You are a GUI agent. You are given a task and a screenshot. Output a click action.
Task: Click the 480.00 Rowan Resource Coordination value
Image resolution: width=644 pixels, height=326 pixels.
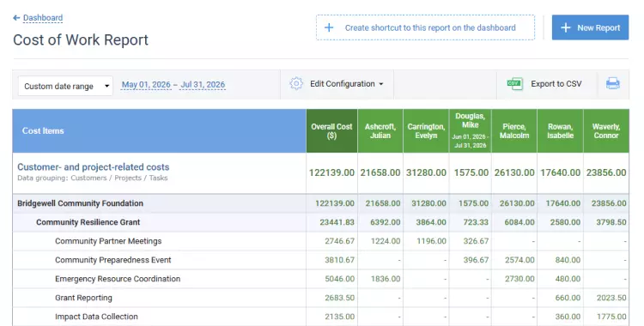tap(568, 279)
